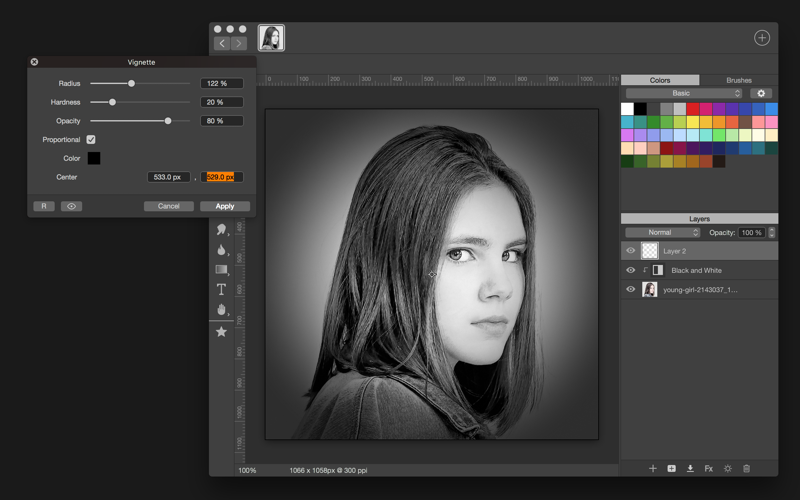This screenshot has height=500, width=800.
Task: Toggle visibility of Layer 2
Action: (630, 251)
